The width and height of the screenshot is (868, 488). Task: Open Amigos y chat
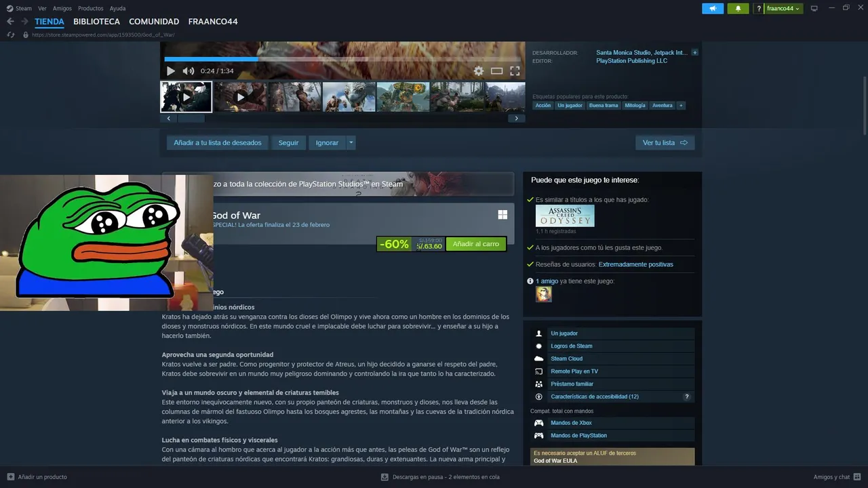[x=837, y=477]
